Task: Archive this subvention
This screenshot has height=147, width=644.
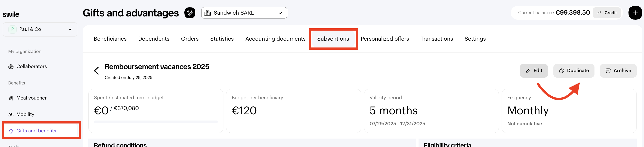Action: (x=618, y=71)
